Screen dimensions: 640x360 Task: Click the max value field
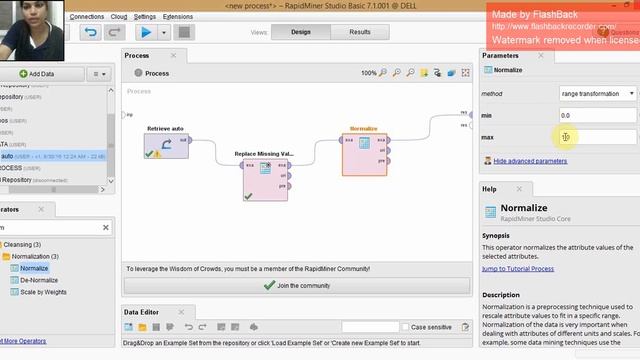click(x=598, y=137)
